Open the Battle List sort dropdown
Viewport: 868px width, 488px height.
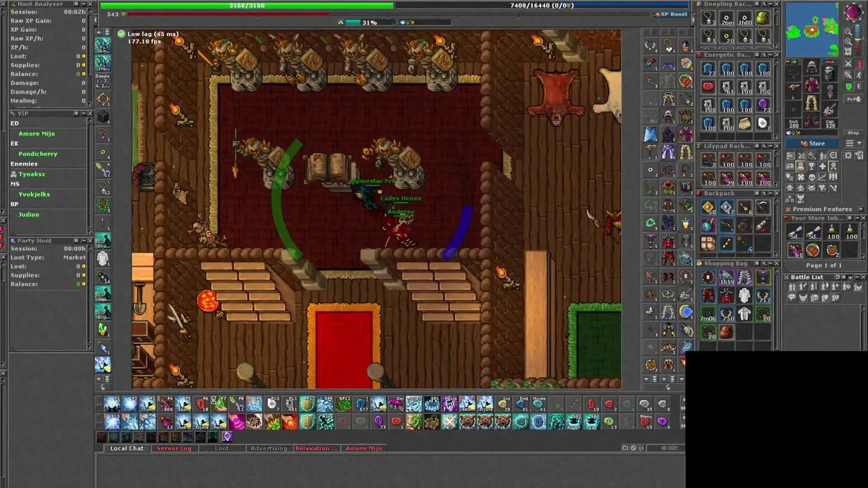[x=850, y=277]
